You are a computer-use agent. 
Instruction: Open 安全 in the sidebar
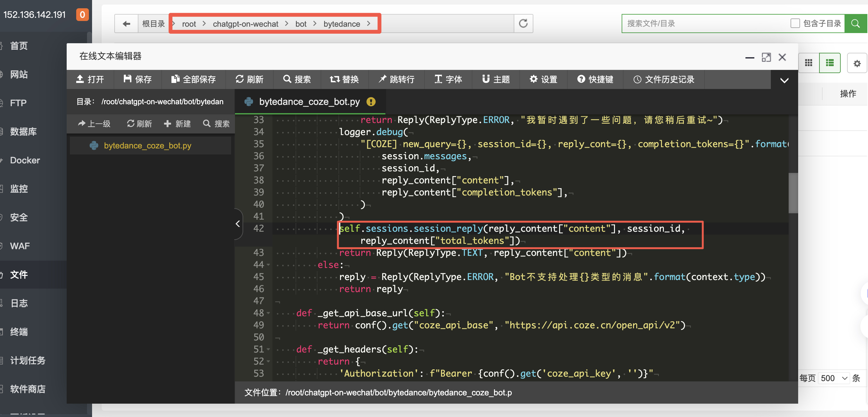point(19,217)
